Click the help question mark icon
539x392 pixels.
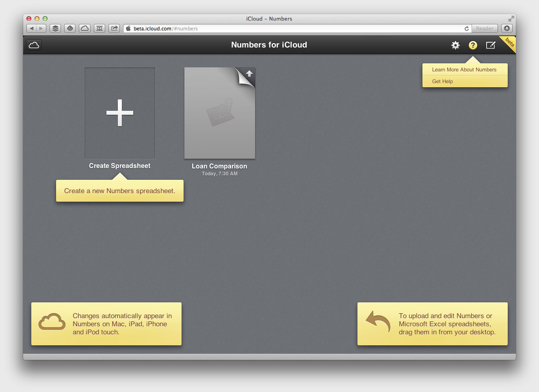473,45
